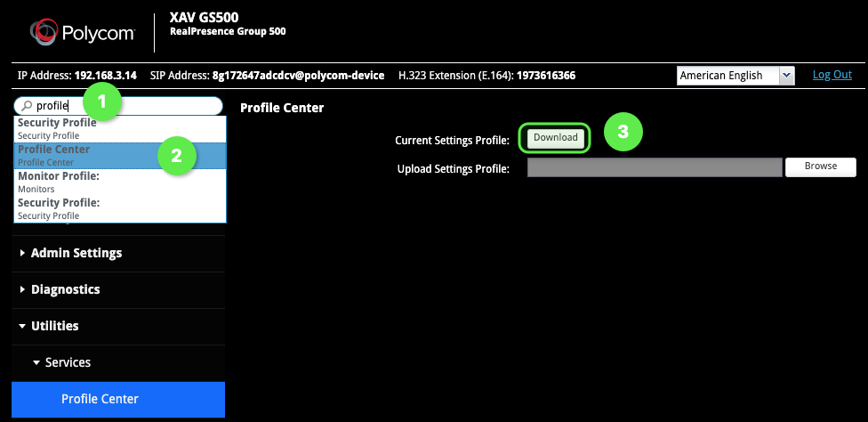Collapse the Utilities section
This screenshot has height=422, width=868.
118,326
